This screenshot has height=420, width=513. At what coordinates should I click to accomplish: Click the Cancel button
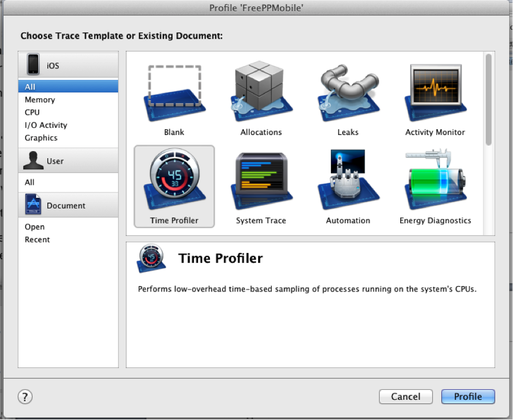[406, 396]
